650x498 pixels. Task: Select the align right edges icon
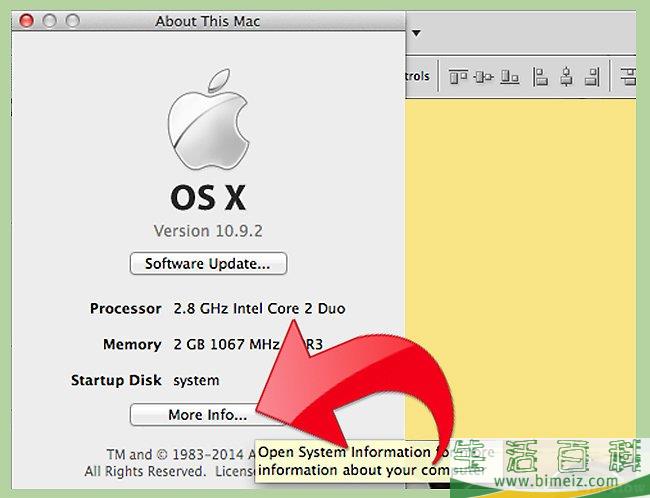click(x=592, y=77)
